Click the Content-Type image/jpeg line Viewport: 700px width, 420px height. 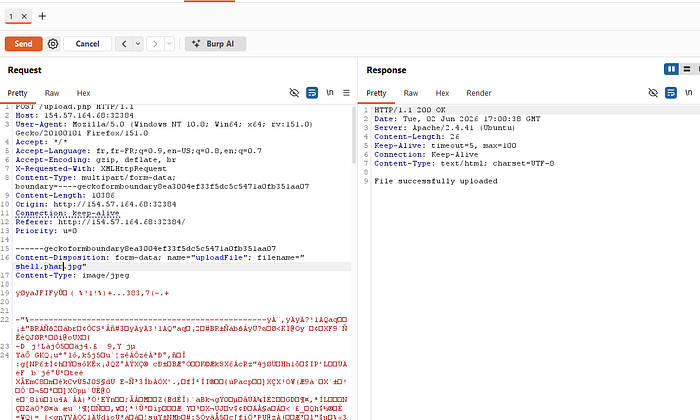coord(72,275)
